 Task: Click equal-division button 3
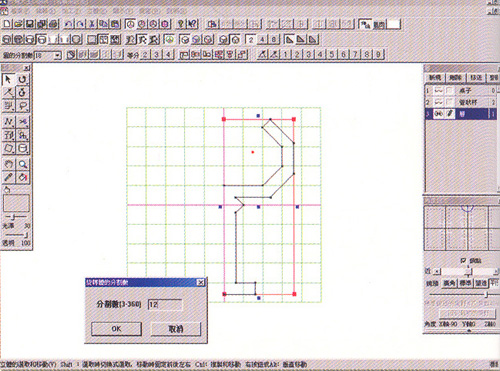(x=157, y=54)
